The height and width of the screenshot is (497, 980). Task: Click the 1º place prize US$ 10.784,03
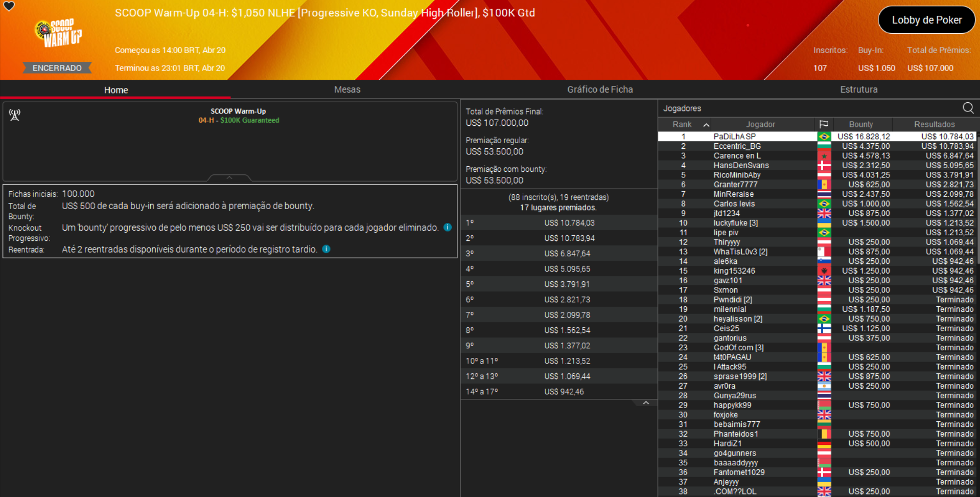point(569,223)
